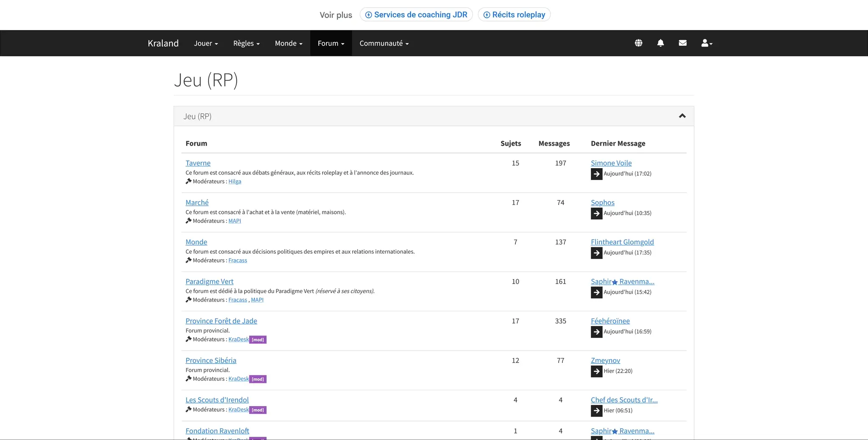Viewport: 868px width, 440px height.
Task: Open the messages envelope icon
Action: click(x=682, y=43)
